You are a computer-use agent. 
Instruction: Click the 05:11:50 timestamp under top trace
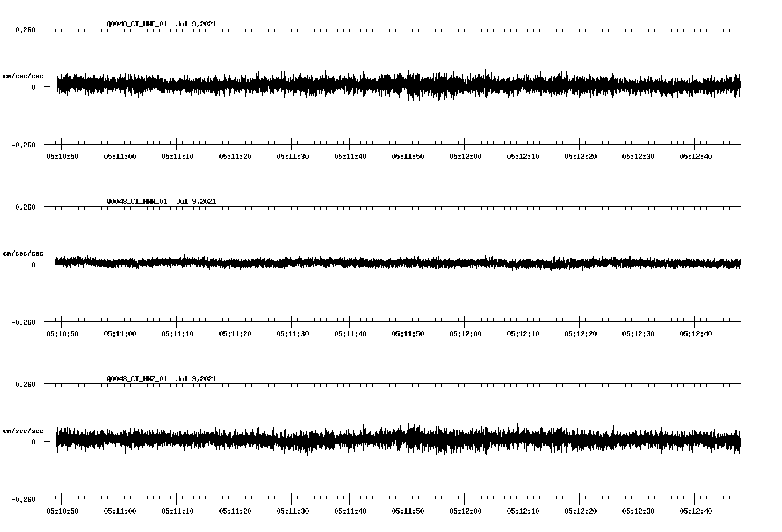[x=409, y=155]
